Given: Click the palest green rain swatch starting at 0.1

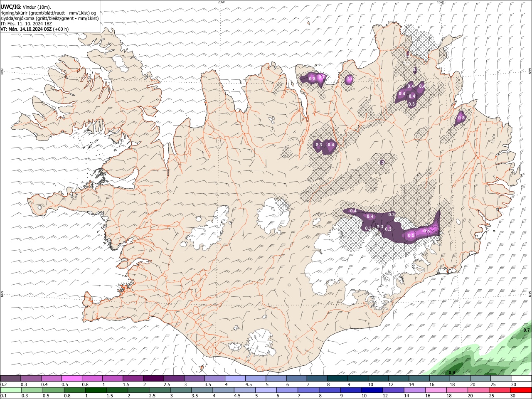Looking at the screenshot, I should (x=11, y=390).
